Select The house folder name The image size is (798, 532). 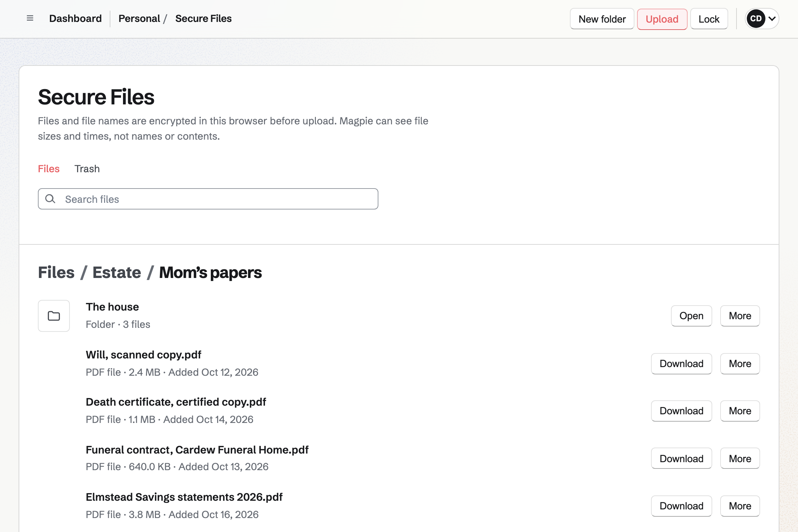pos(112,307)
